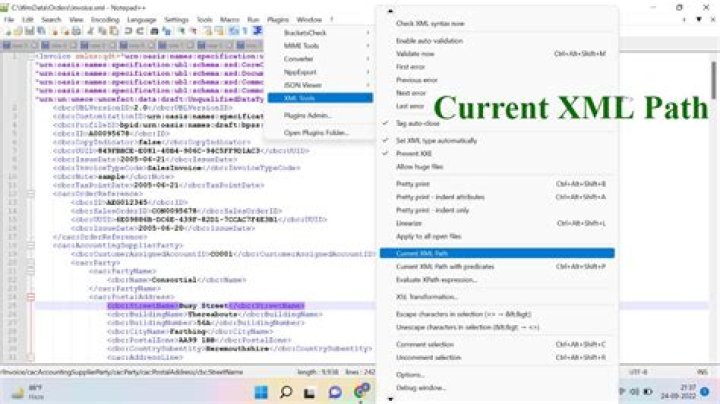Click the Zoom In toolbar icon
The width and height of the screenshot is (720, 404).
(182, 31)
